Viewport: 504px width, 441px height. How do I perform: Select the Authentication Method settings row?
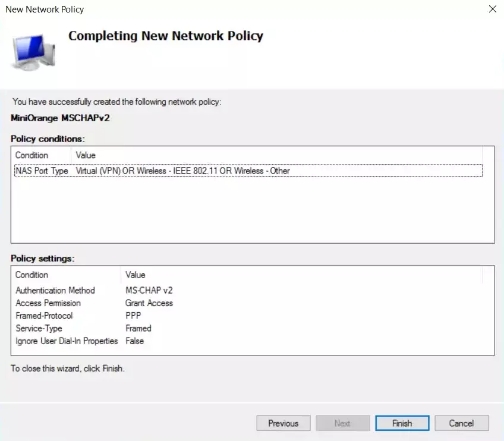click(55, 291)
